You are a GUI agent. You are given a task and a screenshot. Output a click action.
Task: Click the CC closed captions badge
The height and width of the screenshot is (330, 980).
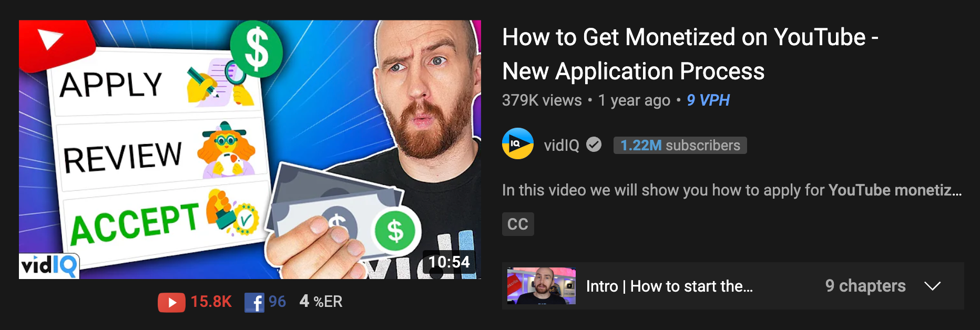518,224
